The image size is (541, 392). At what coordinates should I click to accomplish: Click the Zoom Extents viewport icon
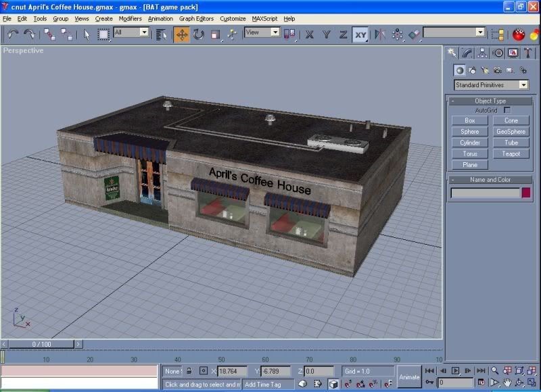(519, 370)
